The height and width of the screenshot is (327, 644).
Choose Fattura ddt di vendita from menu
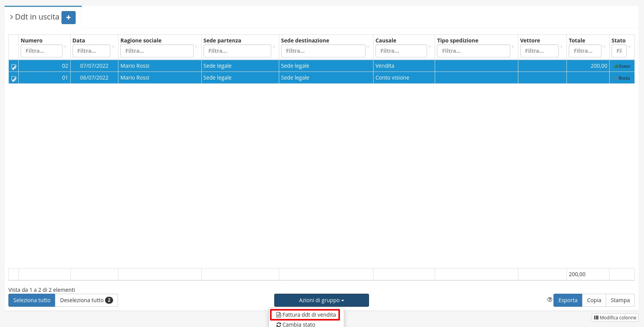pyautogui.click(x=306, y=315)
